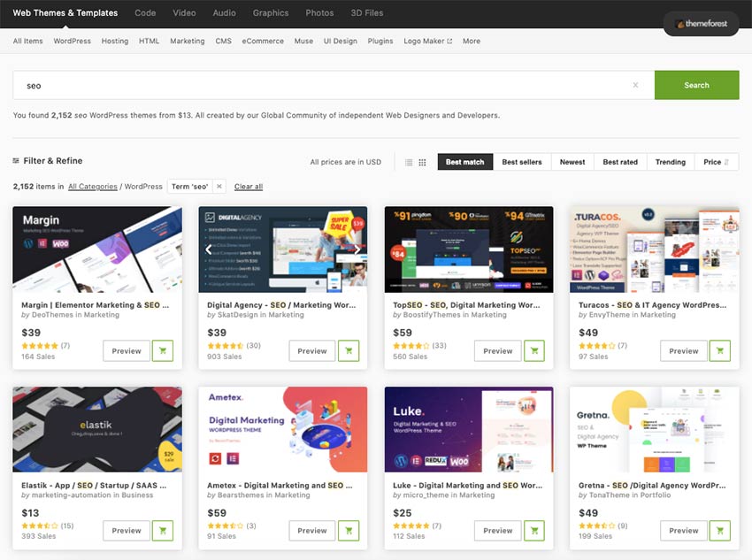Visit author EnvyTheme profile link

(x=609, y=315)
